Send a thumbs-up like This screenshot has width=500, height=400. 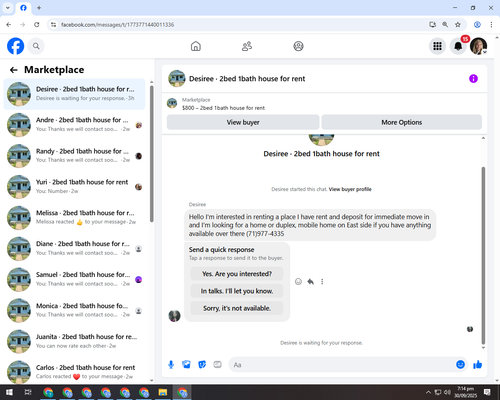pos(478,365)
